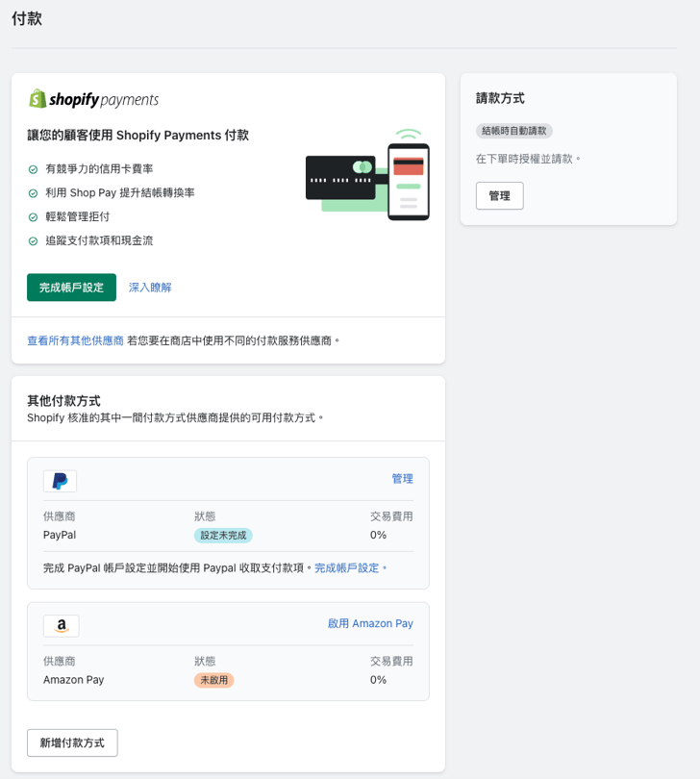Click 管理 button under 請款方式

pos(499,195)
